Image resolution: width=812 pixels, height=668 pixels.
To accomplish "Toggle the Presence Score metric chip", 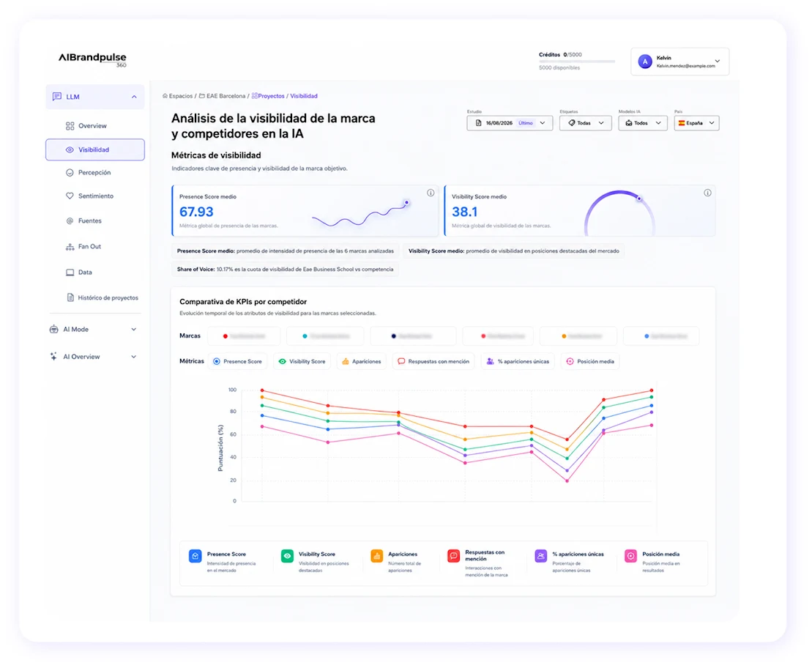I will 238,361.
